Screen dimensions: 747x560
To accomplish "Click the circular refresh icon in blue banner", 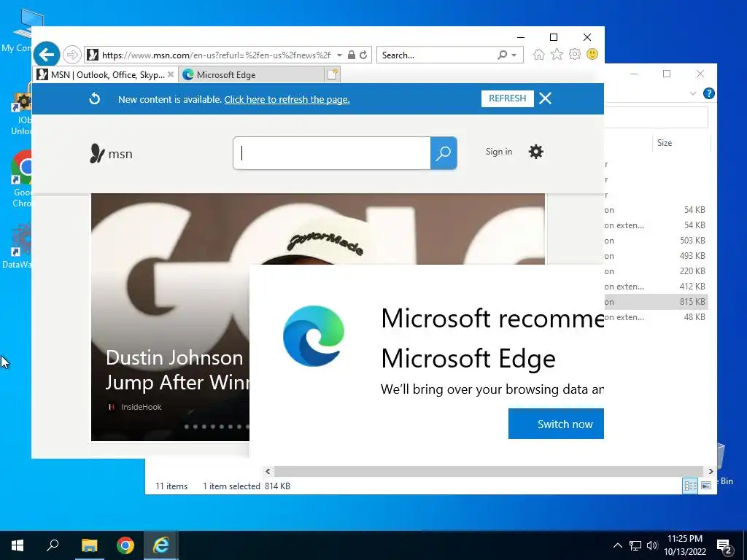I will 94,98.
